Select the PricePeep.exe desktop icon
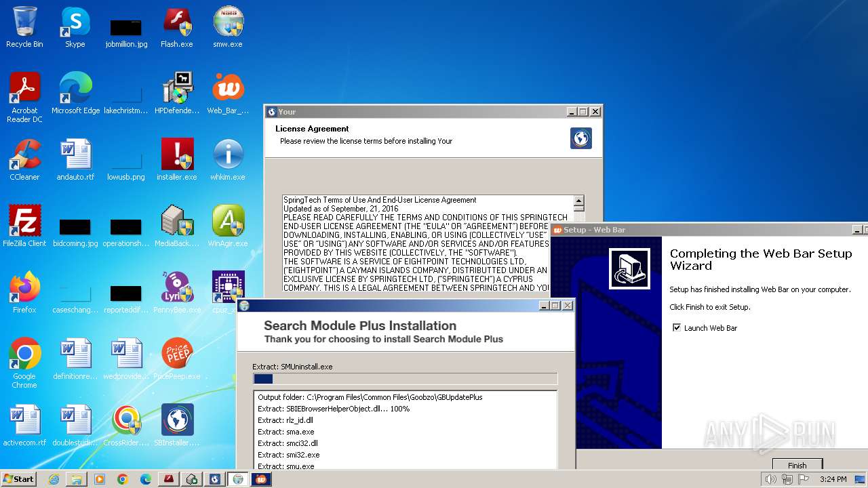The image size is (868, 488). point(177,359)
